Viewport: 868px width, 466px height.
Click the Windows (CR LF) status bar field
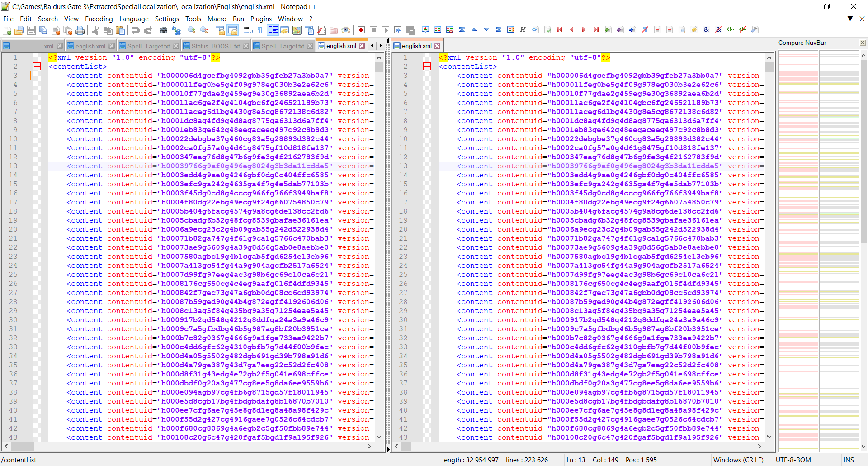pyautogui.click(x=738, y=460)
